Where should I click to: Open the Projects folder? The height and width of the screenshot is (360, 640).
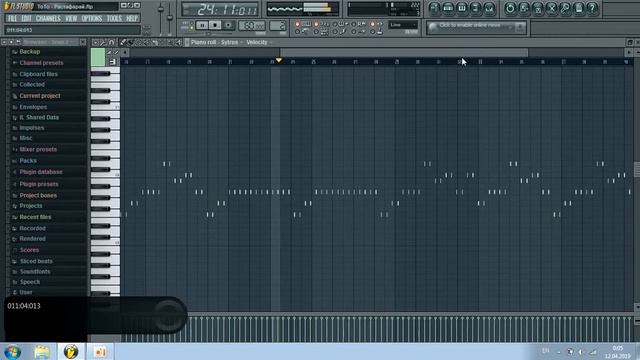(31, 206)
